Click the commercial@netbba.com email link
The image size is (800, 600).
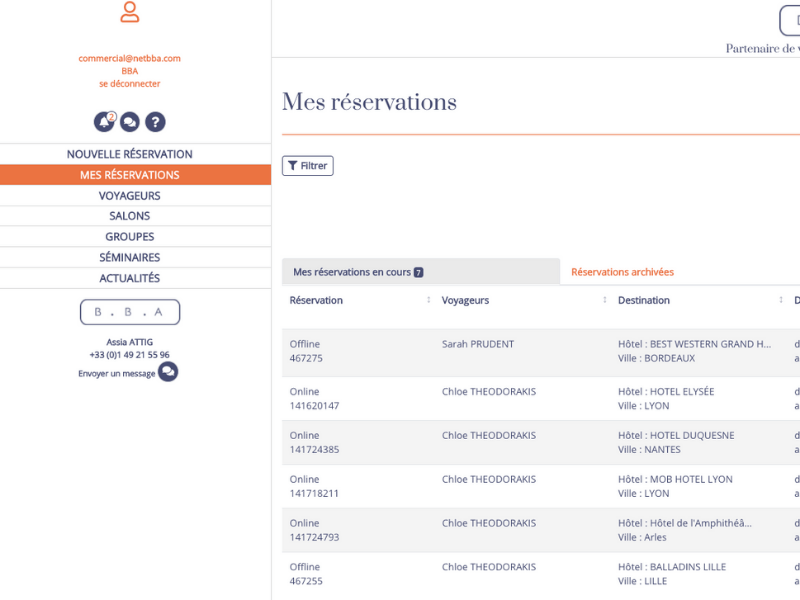pos(130,58)
